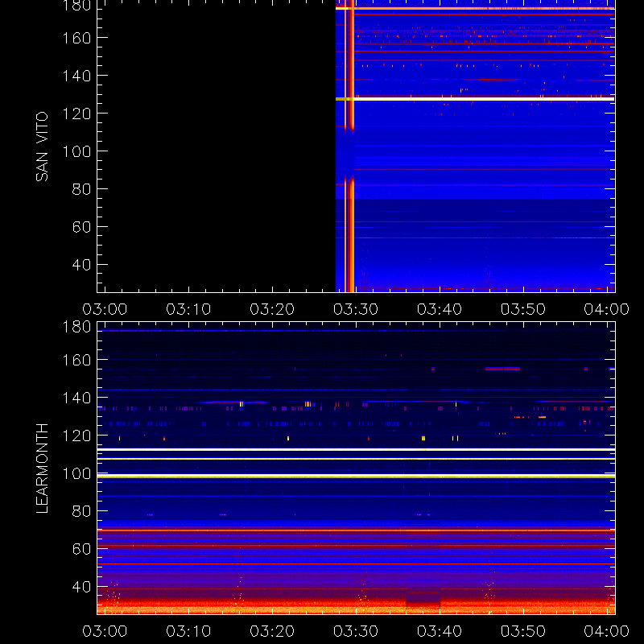The width and height of the screenshot is (644, 644).
Task: Click the 40 tick label on San Vito plot
Action: (82, 265)
